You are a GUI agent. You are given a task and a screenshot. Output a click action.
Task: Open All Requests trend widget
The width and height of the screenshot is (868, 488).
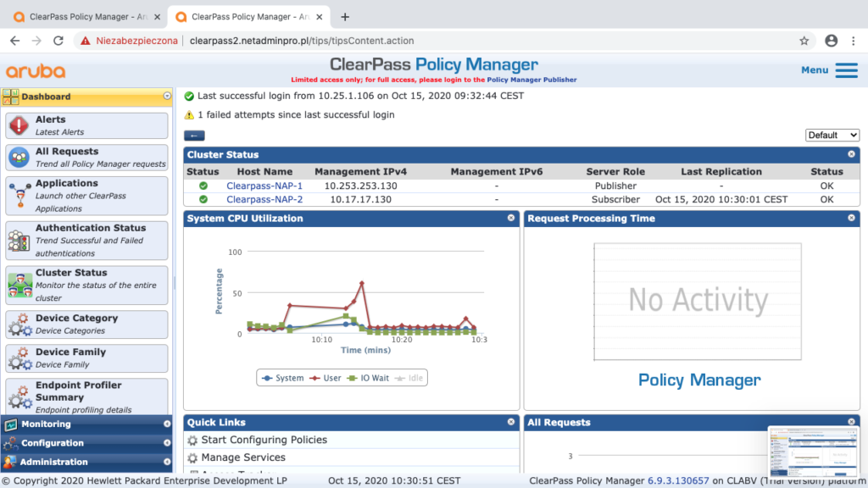tap(87, 158)
